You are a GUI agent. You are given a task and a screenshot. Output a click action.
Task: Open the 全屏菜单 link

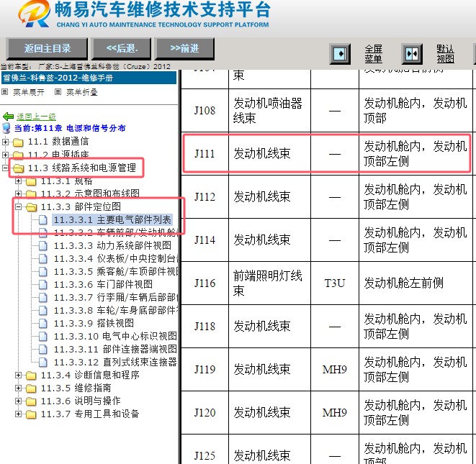[x=374, y=54]
